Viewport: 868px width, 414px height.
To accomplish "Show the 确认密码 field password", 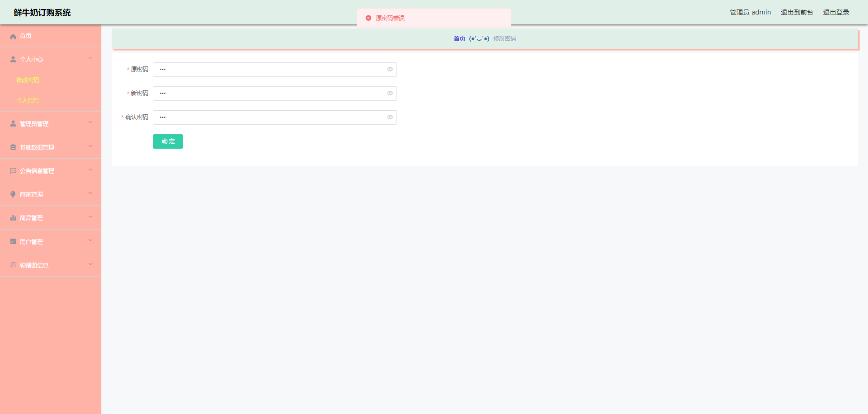I will click(390, 117).
